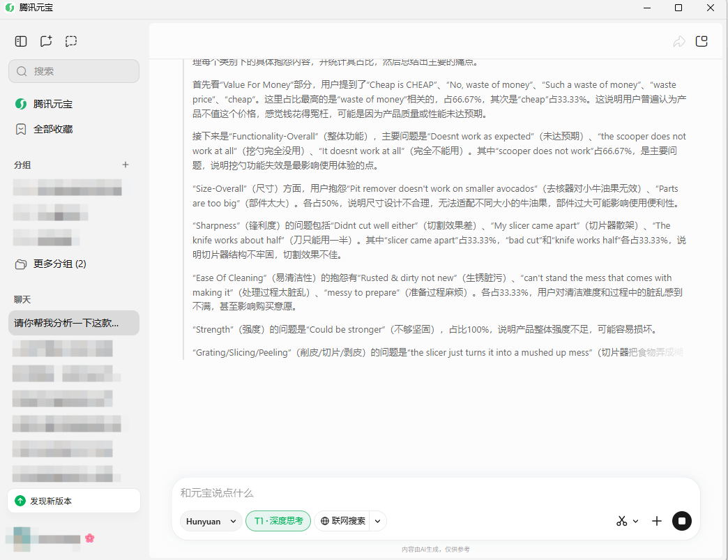The height and width of the screenshot is (560, 728).
Task: Start a new chat conversation
Action: pyautogui.click(x=46, y=41)
